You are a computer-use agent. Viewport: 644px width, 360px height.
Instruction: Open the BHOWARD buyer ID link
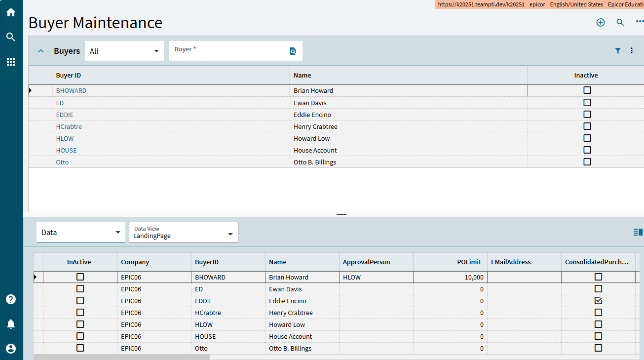[71, 91]
